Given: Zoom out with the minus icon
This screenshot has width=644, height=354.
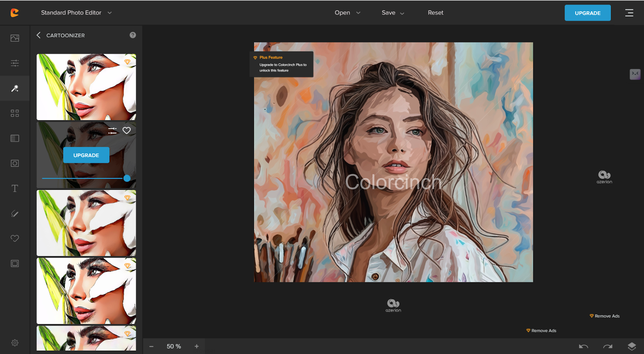Looking at the screenshot, I should (151, 346).
